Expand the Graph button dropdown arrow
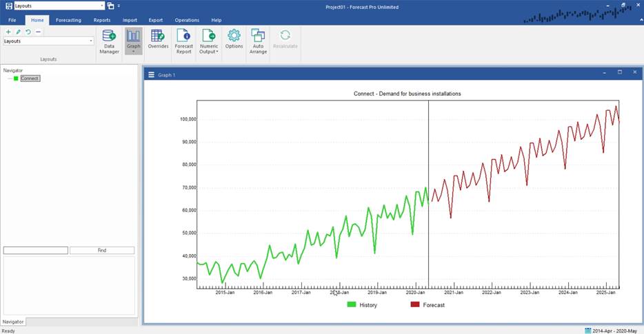The image size is (644, 334). point(133,52)
